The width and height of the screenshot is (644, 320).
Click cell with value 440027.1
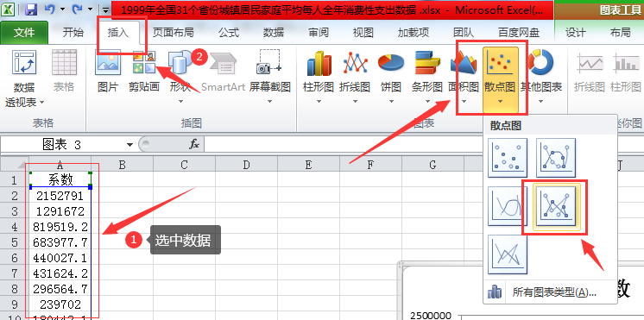[x=60, y=258]
